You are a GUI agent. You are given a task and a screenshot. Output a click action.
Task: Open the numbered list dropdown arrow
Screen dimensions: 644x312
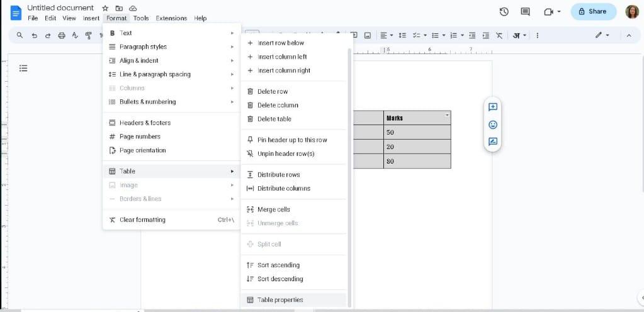463,36
